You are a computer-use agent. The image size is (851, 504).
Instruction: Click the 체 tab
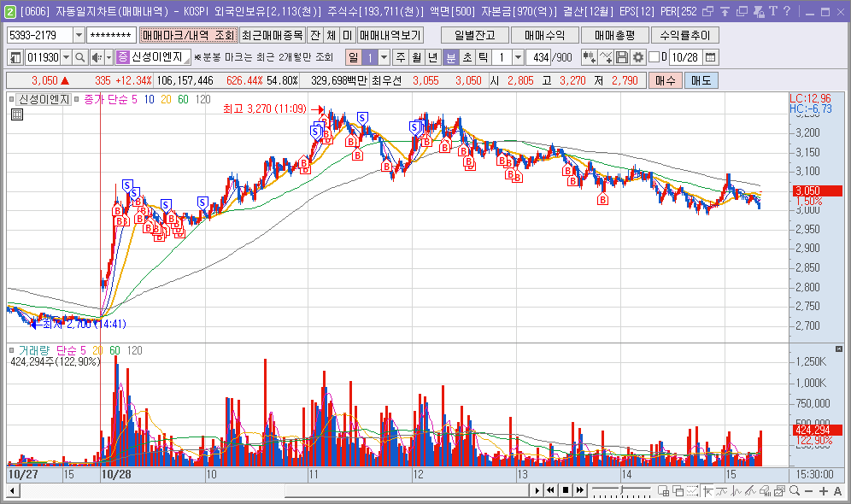(x=332, y=35)
